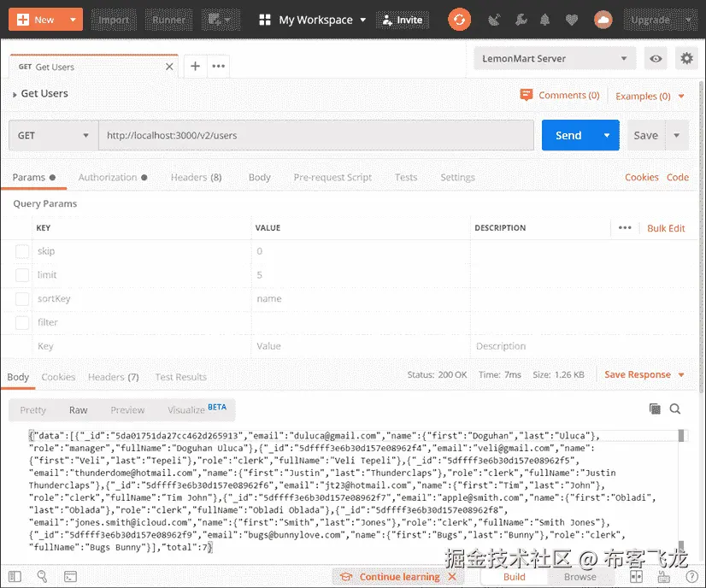Open the response Cookies tab

coord(58,377)
